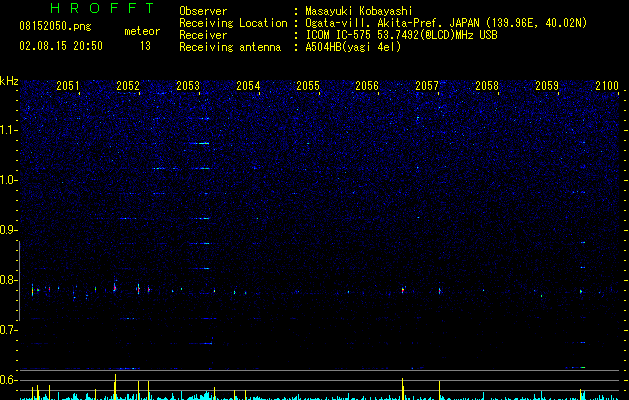The width and height of the screenshot is (629, 400).
Task: Click the 2058 time axis label
Action: (487, 85)
